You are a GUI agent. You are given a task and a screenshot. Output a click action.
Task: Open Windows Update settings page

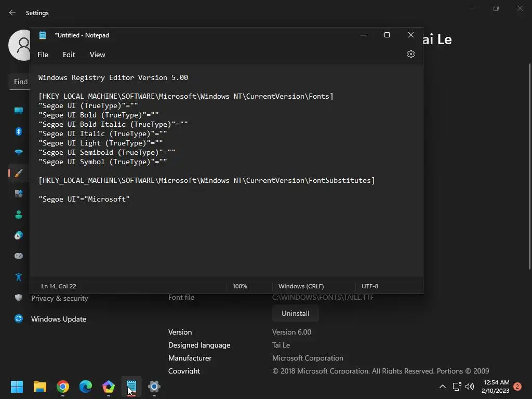click(58, 319)
